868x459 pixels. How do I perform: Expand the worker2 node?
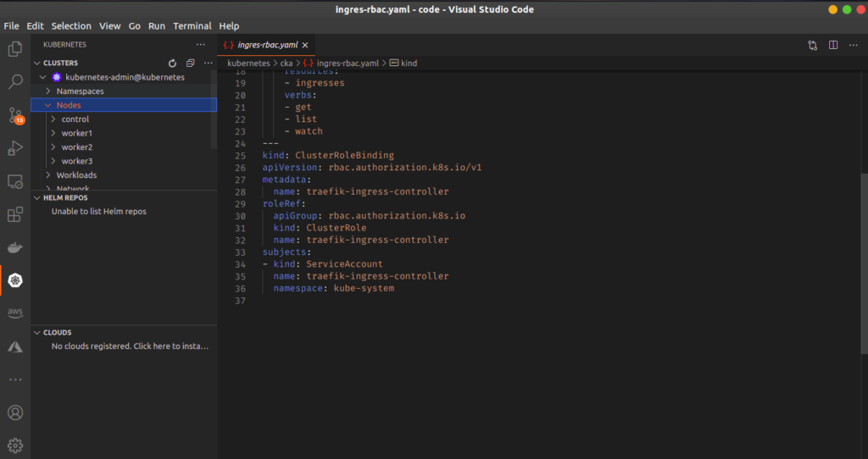point(53,147)
